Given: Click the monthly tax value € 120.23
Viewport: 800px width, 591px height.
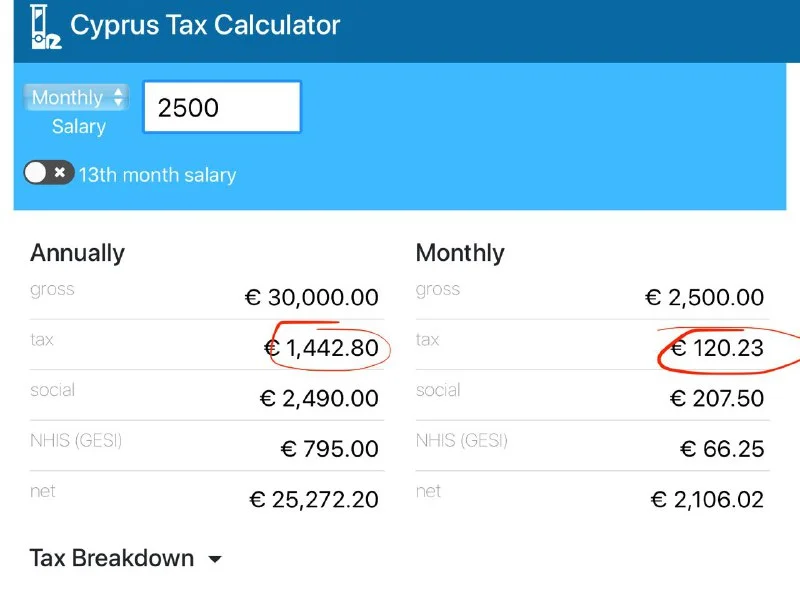Looking at the screenshot, I should point(716,349).
